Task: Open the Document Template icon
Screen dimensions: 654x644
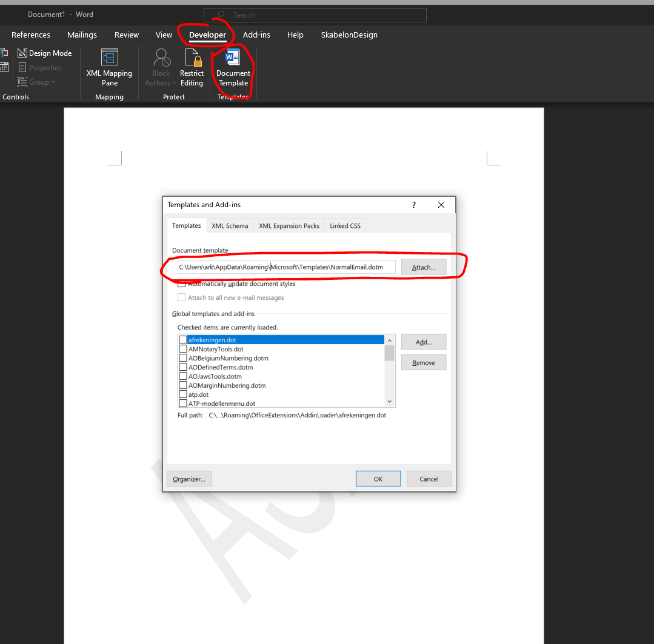Action: click(233, 58)
